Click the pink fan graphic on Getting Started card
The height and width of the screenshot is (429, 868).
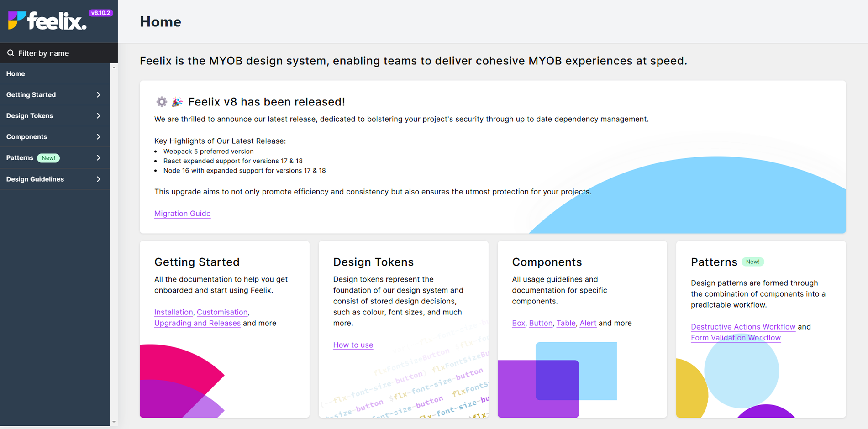[x=182, y=381]
